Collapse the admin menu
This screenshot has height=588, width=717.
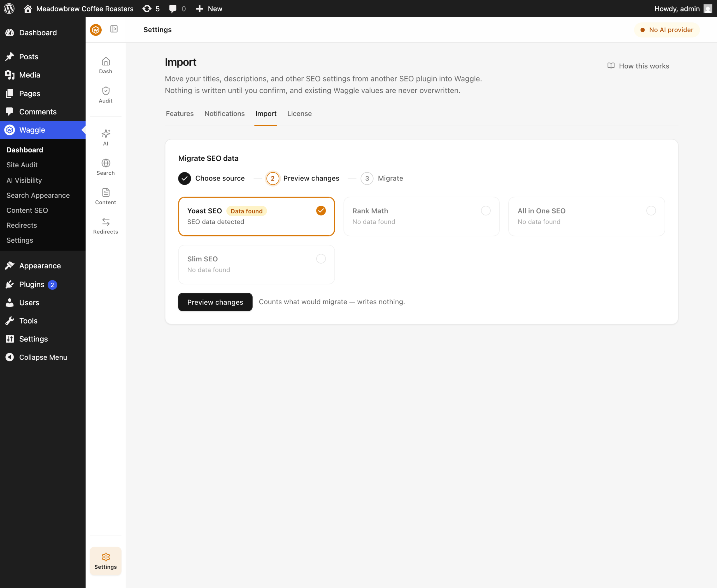(x=43, y=357)
